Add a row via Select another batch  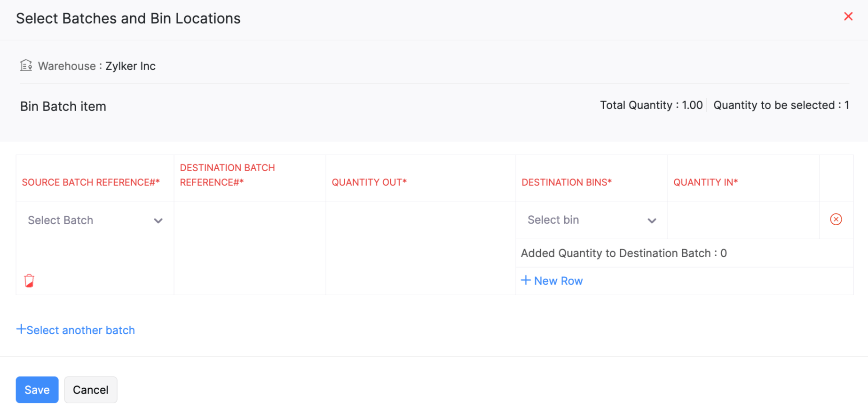click(76, 330)
